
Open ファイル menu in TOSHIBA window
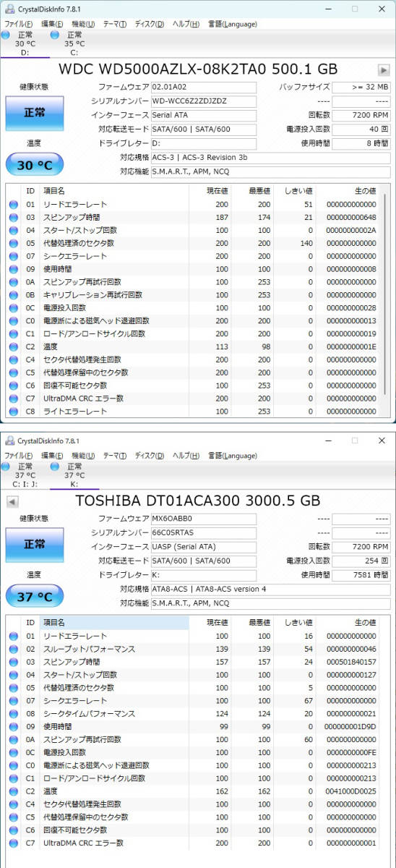tap(18, 456)
